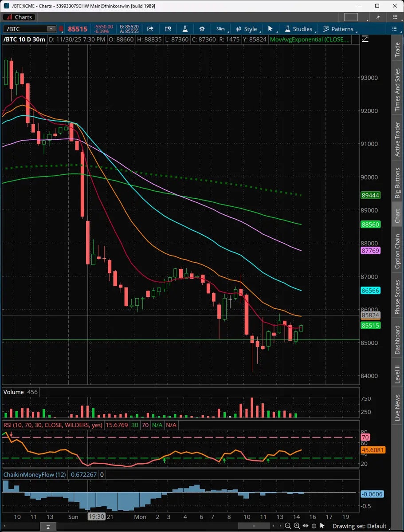
Task: Open Option Chain sidebar tab
Action: pos(397,252)
